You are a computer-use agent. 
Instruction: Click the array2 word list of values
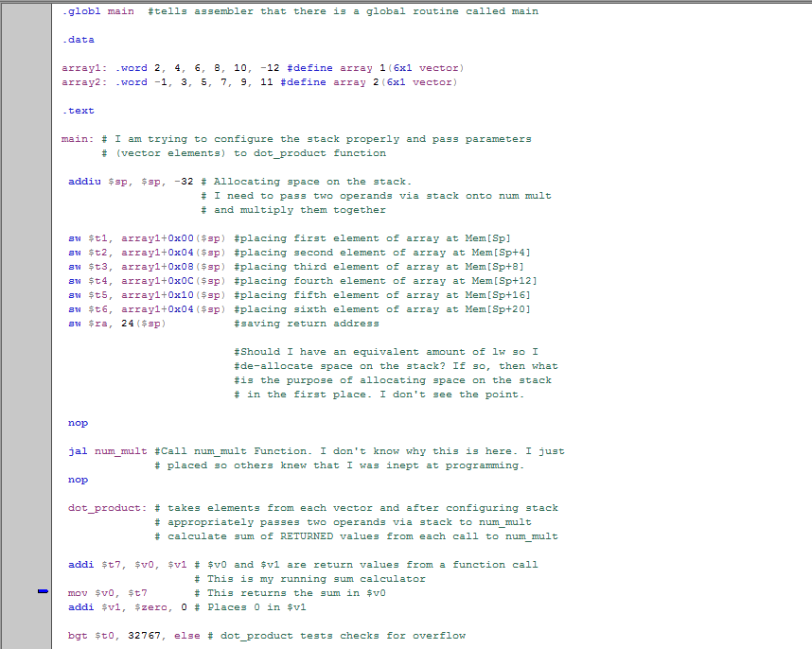coord(189,81)
